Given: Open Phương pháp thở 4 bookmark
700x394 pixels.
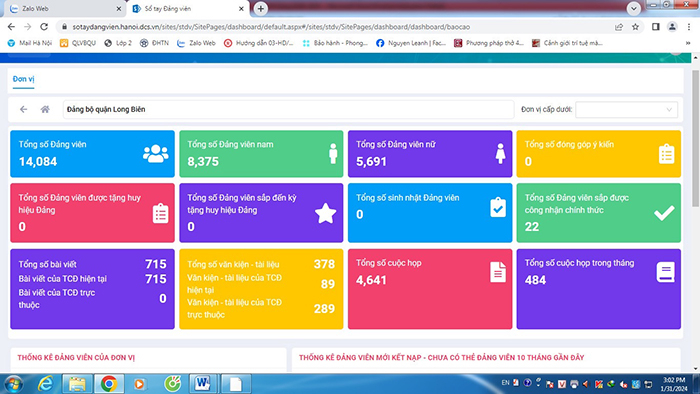Looking at the screenshot, I should [489, 43].
